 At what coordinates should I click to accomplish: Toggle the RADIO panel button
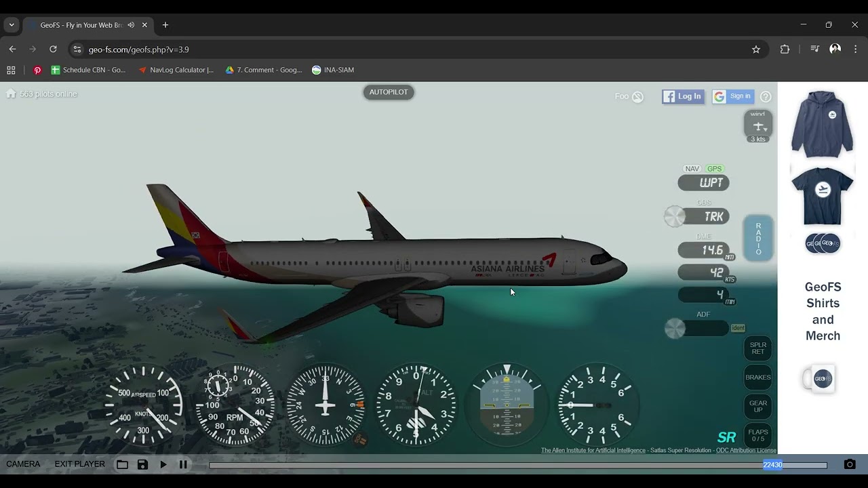coord(758,239)
